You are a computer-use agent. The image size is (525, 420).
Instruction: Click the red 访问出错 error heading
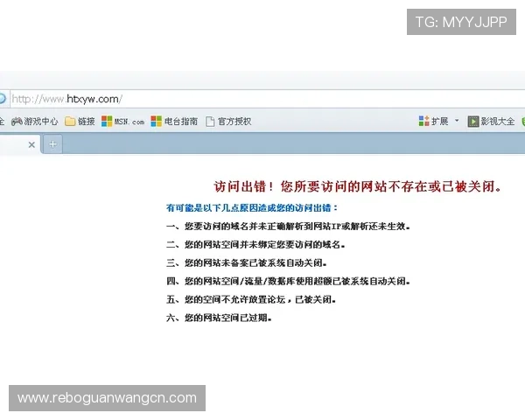click(358, 186)
